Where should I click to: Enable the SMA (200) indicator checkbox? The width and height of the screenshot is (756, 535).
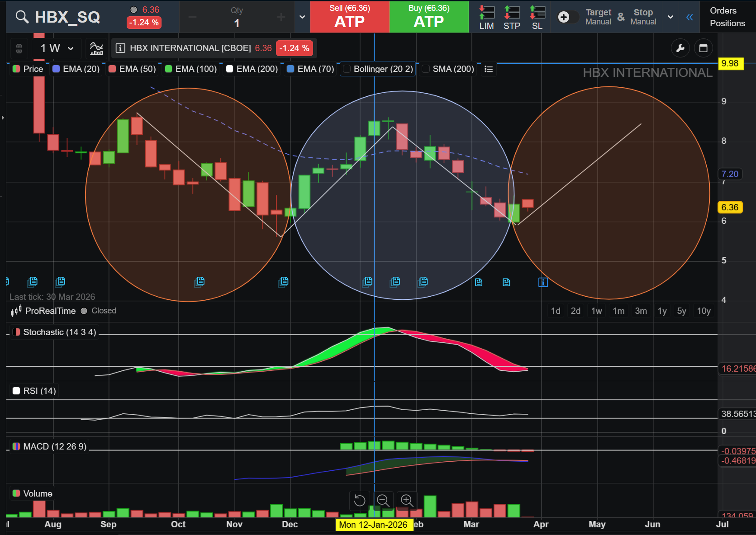[426, 69]
